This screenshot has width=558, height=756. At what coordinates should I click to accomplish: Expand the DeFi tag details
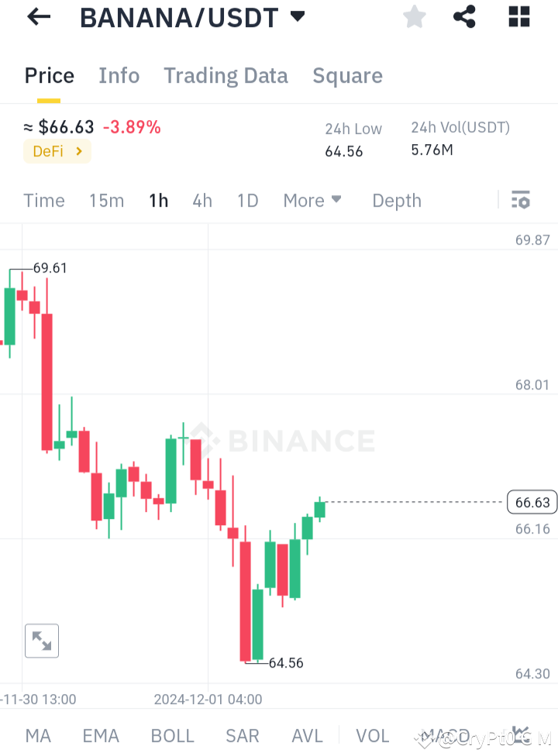click(x=57, y=152)
